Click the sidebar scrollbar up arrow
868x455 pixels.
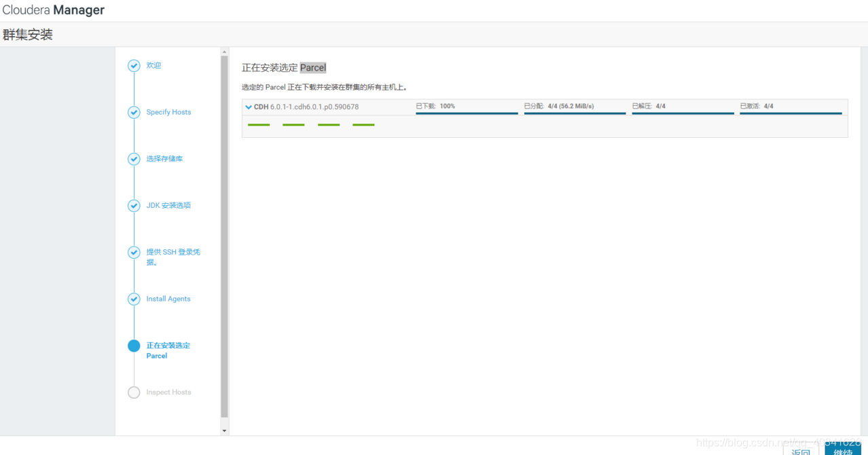tap(224, 52)
